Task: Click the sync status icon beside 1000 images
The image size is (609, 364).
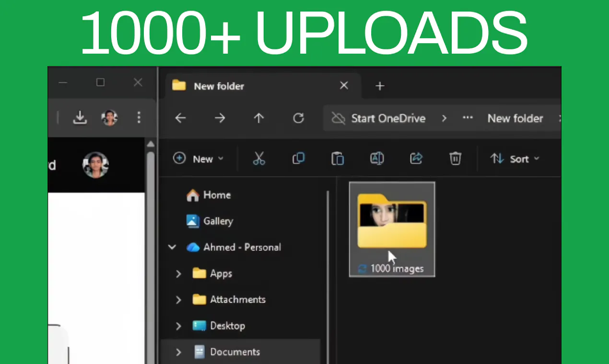Action: click(x=363, y=269)
